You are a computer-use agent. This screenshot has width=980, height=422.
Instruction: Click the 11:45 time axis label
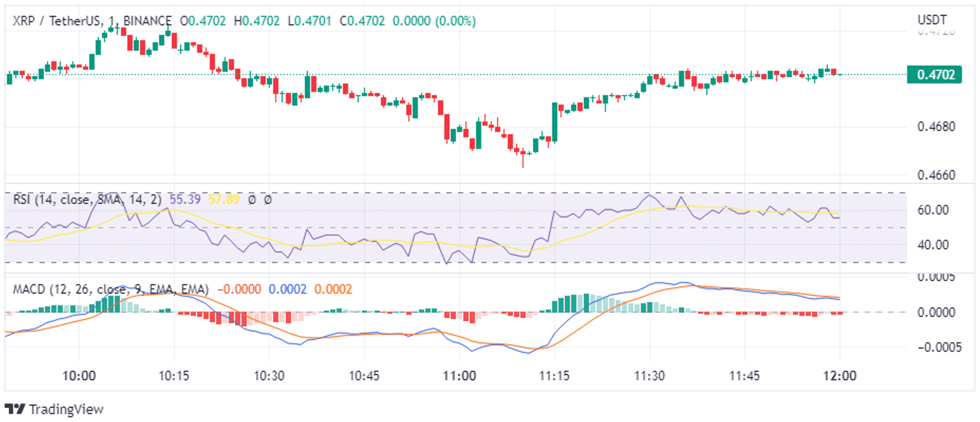click(745, 376)
